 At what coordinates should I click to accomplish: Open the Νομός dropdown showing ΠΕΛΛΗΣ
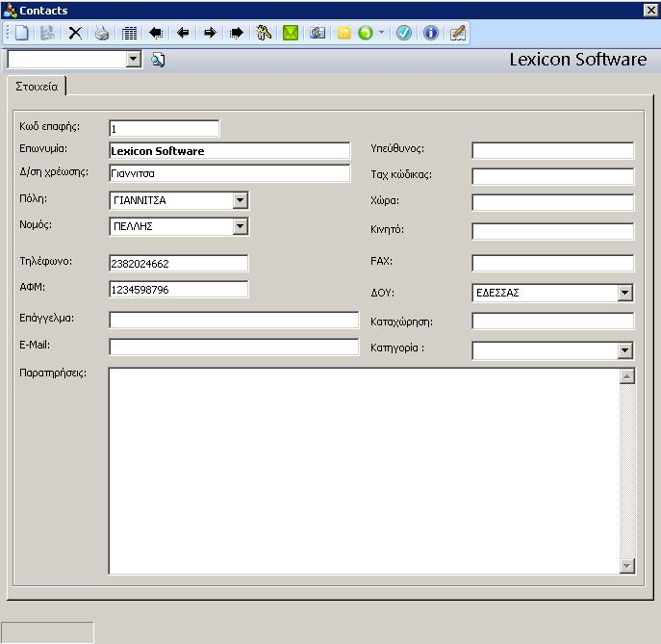[240, 226]
